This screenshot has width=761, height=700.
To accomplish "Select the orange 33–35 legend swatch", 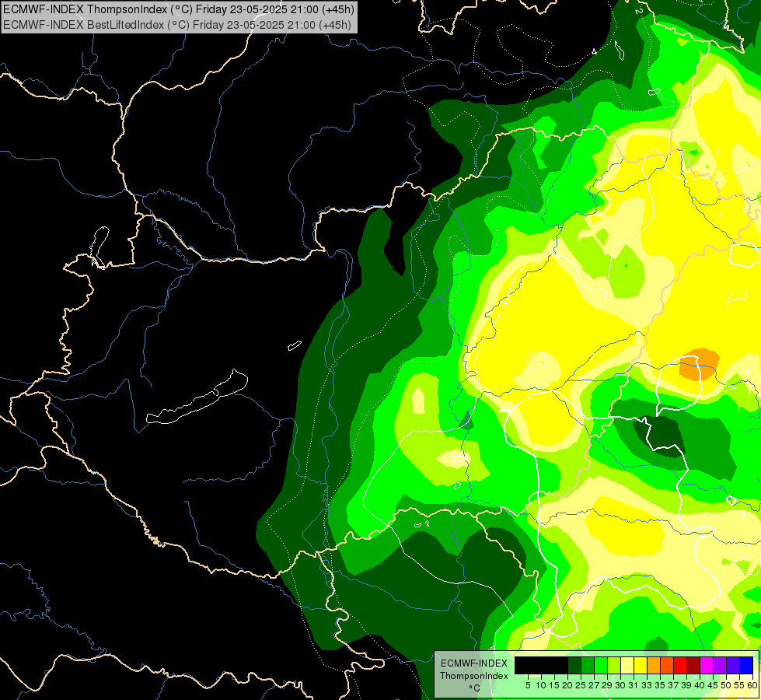I will coord(654,665).
